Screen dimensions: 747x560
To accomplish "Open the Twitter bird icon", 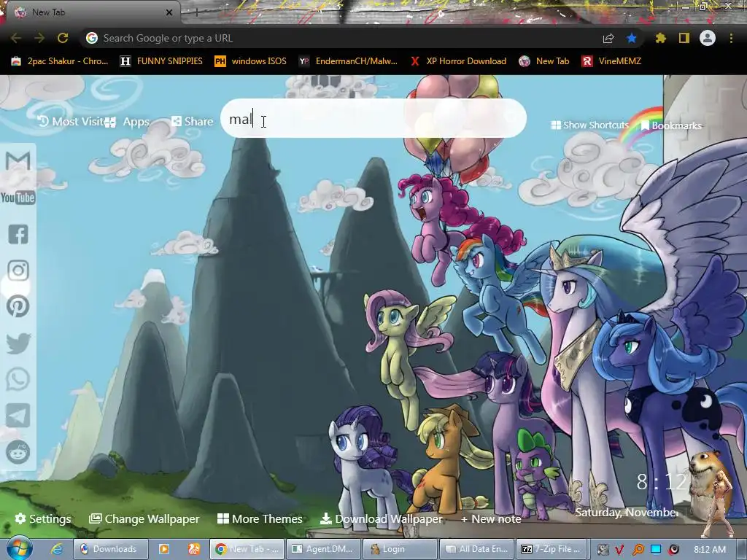I will (x=18, y=343).
